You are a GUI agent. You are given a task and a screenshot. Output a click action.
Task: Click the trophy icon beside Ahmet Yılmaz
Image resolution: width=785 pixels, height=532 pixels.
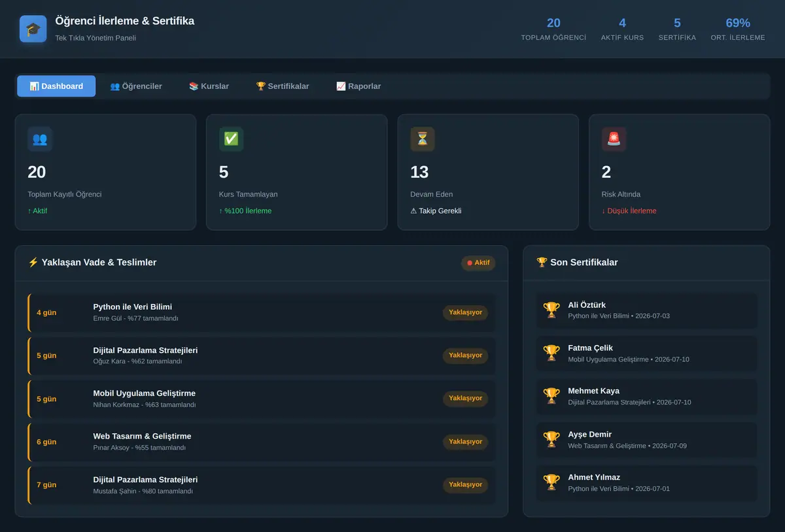[551, 482]
